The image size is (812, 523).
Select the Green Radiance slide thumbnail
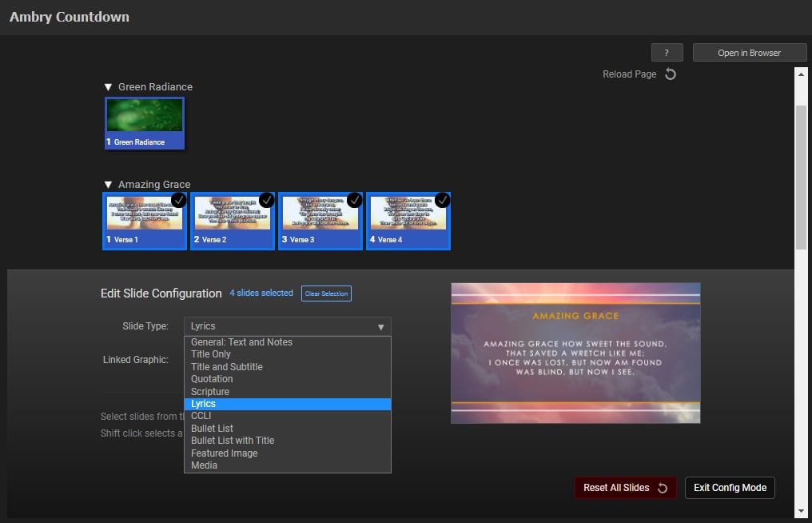click(x=145, y=123)
